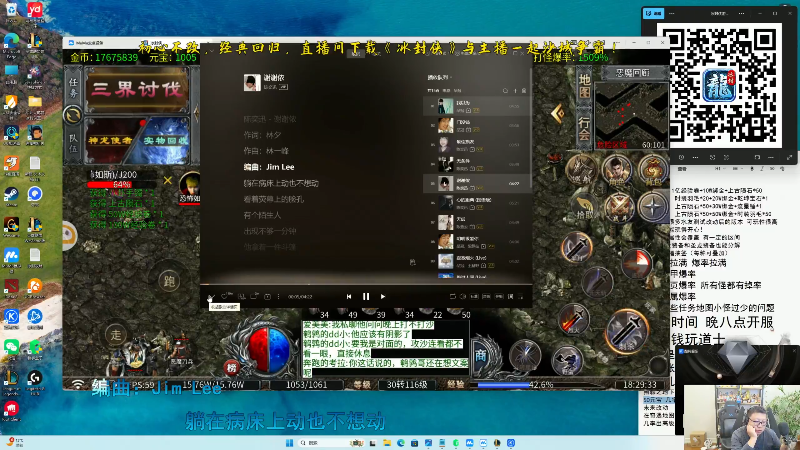Close the target info with yellow X
This screenshot has height=450, width=800.
[x=168, y=180]
